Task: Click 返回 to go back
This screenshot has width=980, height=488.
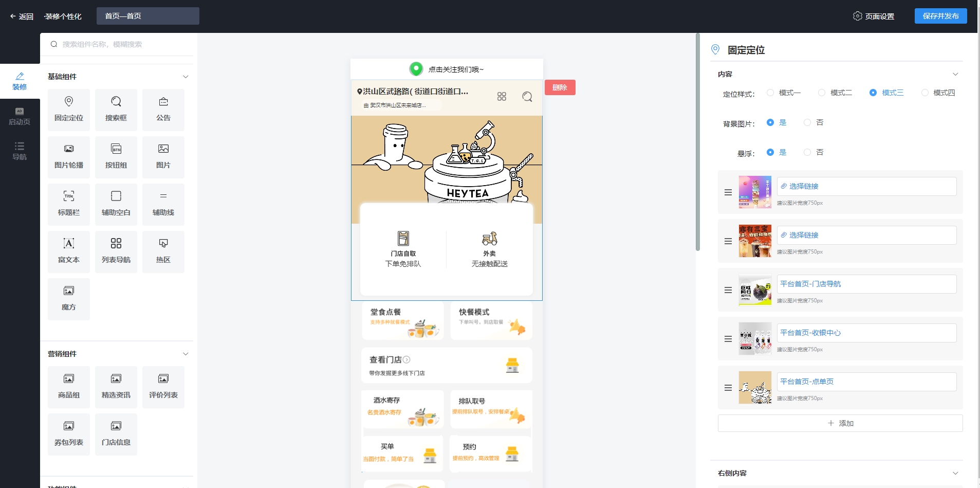Action: [x=22, y=16]
